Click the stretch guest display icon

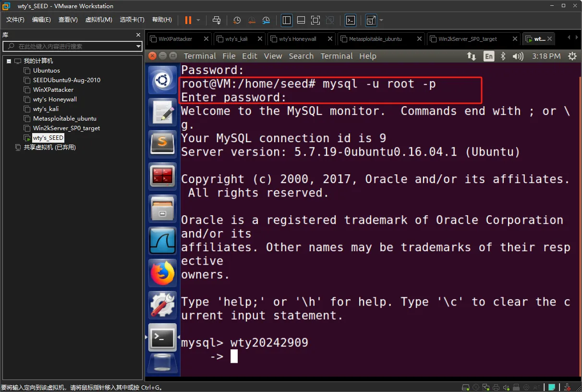371,20
